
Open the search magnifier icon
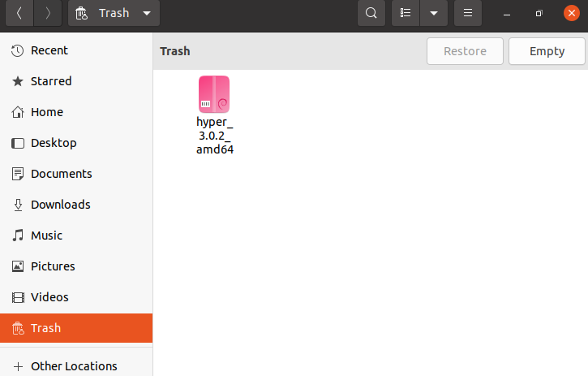click(x=371, y=13)
